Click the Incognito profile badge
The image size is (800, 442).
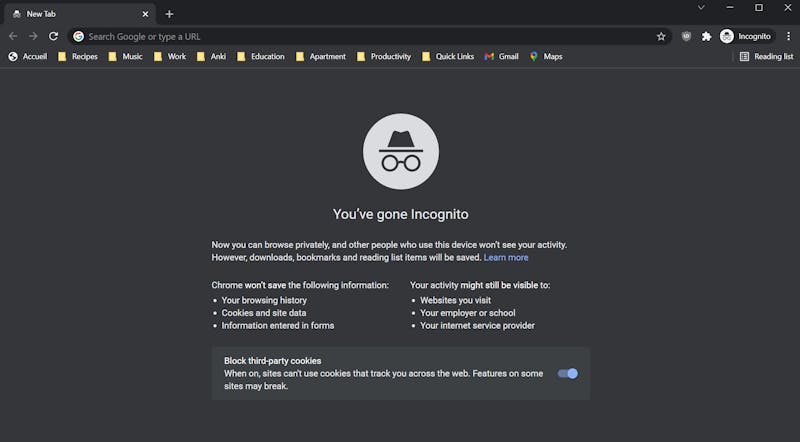click(746, 36)
